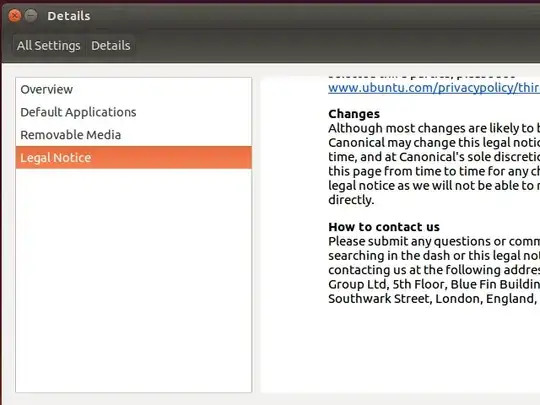Screen dimensions: 540x405
Task: Click the line starting with Canonical may change
Action: (434, 143)
